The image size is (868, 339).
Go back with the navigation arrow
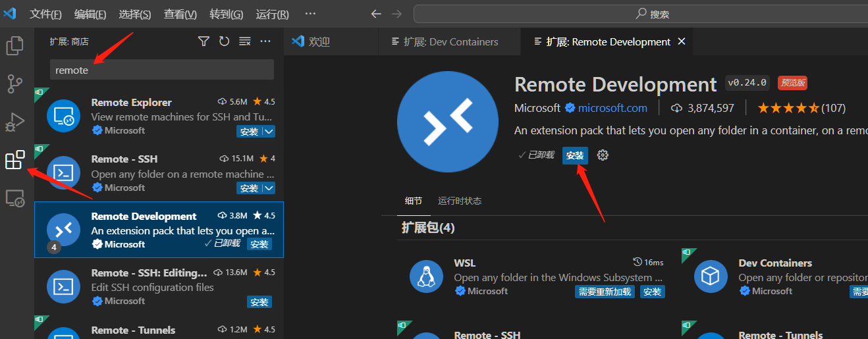(x=376, y=14)
